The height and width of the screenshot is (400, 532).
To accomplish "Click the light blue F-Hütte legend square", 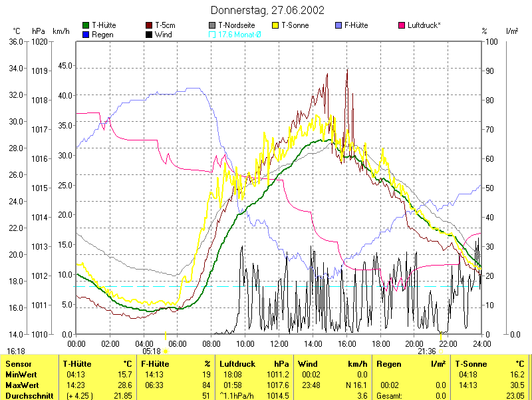I will (x=338, y=25).
